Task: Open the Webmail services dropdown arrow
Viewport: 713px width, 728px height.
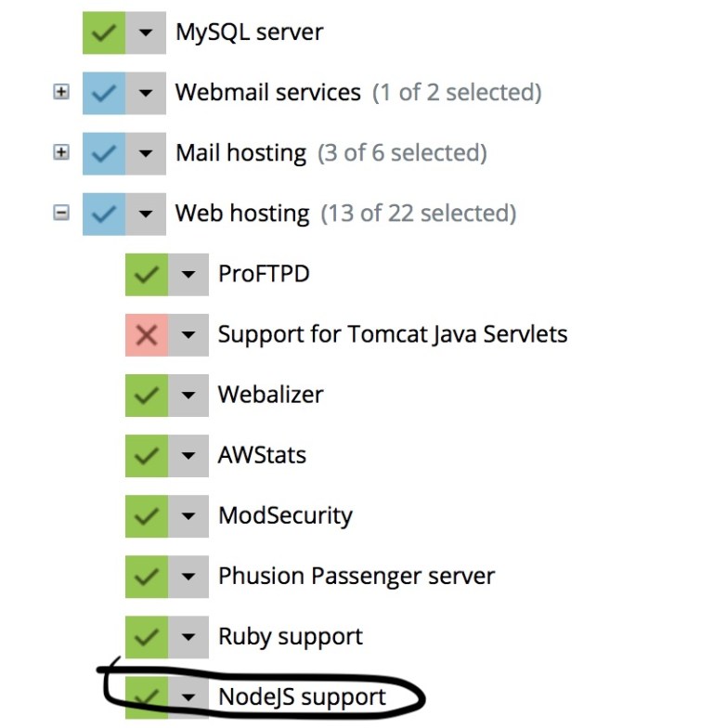Action: tap(146, 93)
